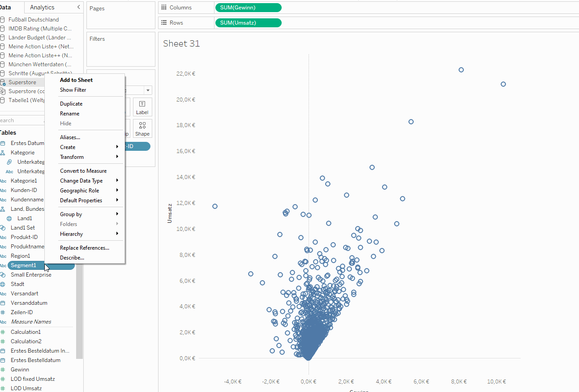Viewport: 579px width, 392px height.
Task: Switch to the Analytics tab
Action: 42,7
